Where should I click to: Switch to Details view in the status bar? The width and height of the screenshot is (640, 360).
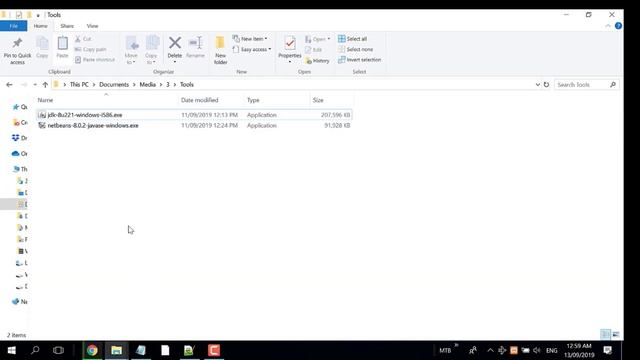(x=606, y=335)
